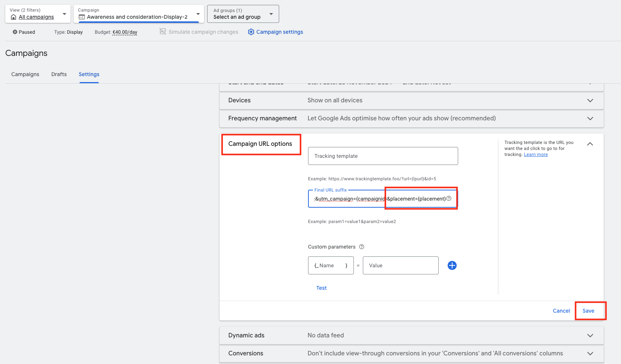Open the Learn more link
The width and height of the screenshot is (621, 364).
coord(535,154)
